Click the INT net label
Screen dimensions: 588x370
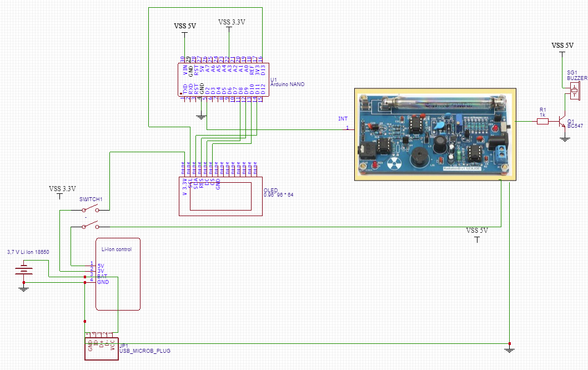click(x=343, y=119)
